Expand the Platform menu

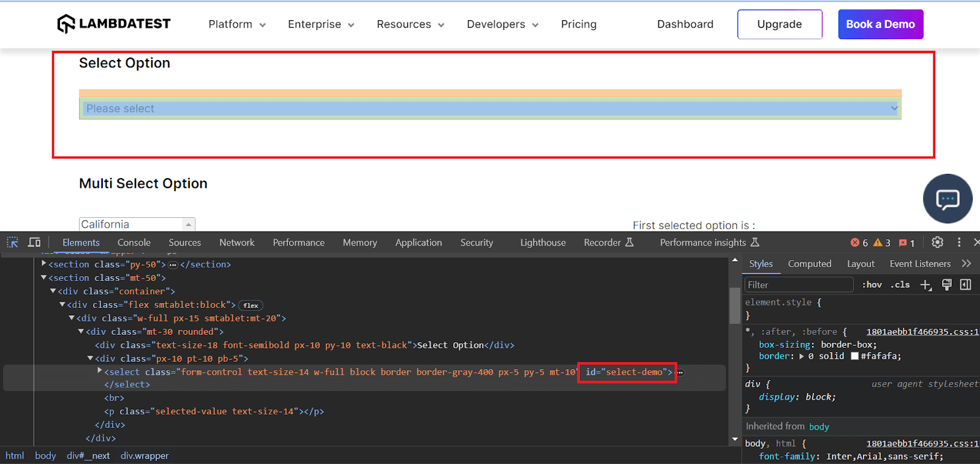(237, 24)
